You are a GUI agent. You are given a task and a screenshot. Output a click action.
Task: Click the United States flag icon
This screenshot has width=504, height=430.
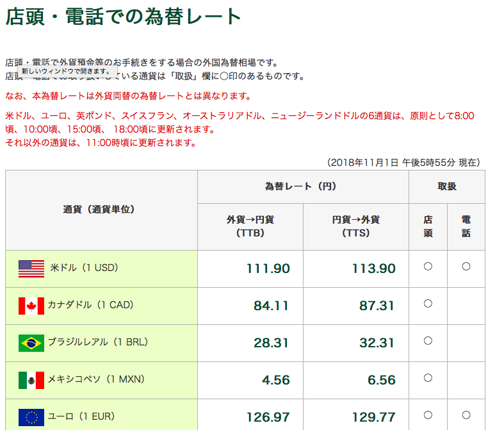tap(31, 269)
